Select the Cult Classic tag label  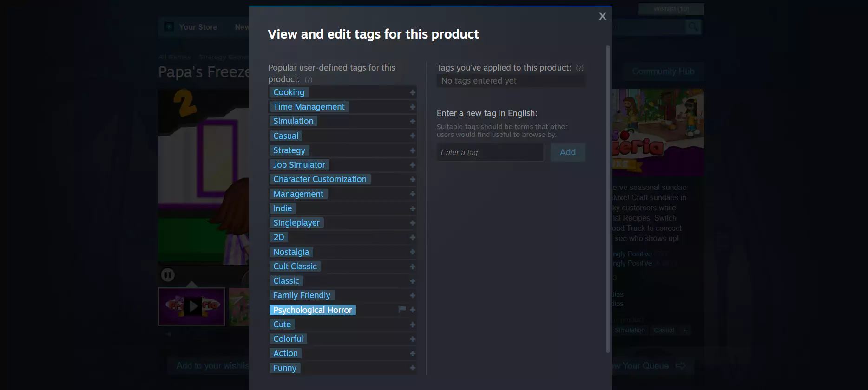click(x=295, y=266)
